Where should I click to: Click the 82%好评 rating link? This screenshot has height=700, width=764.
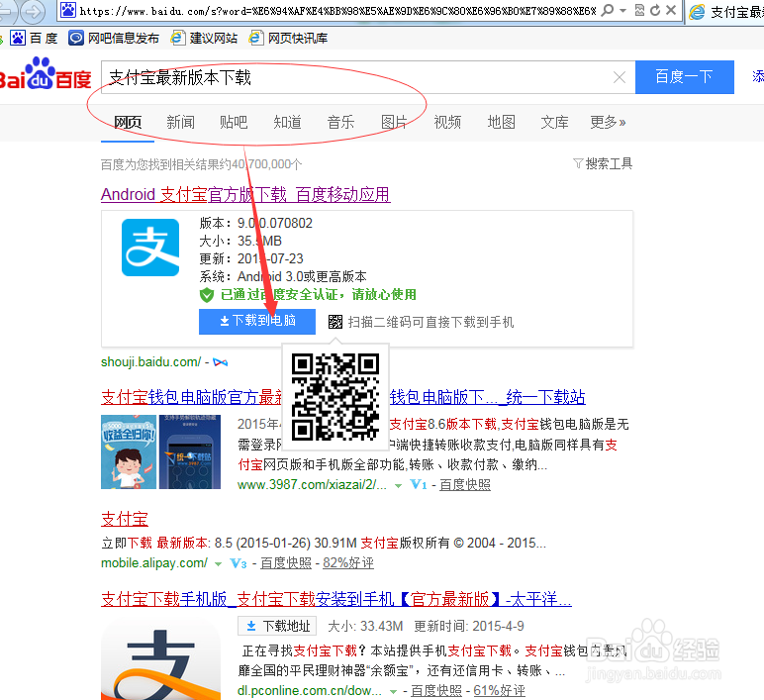pyautogui.click(x=348, y=563)
